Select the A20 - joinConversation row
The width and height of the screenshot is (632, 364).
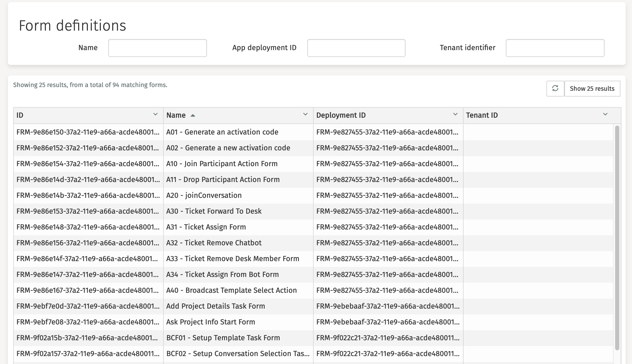click(204, 195)
